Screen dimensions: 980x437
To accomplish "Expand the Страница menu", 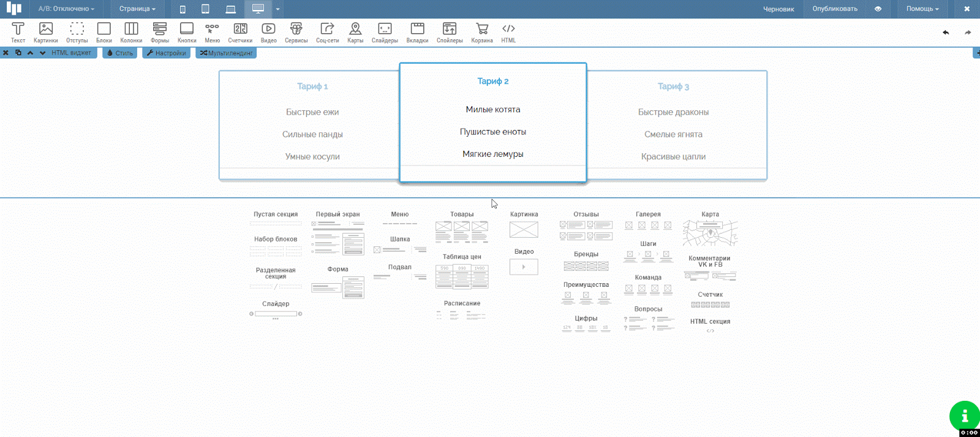I will (137, 9).
